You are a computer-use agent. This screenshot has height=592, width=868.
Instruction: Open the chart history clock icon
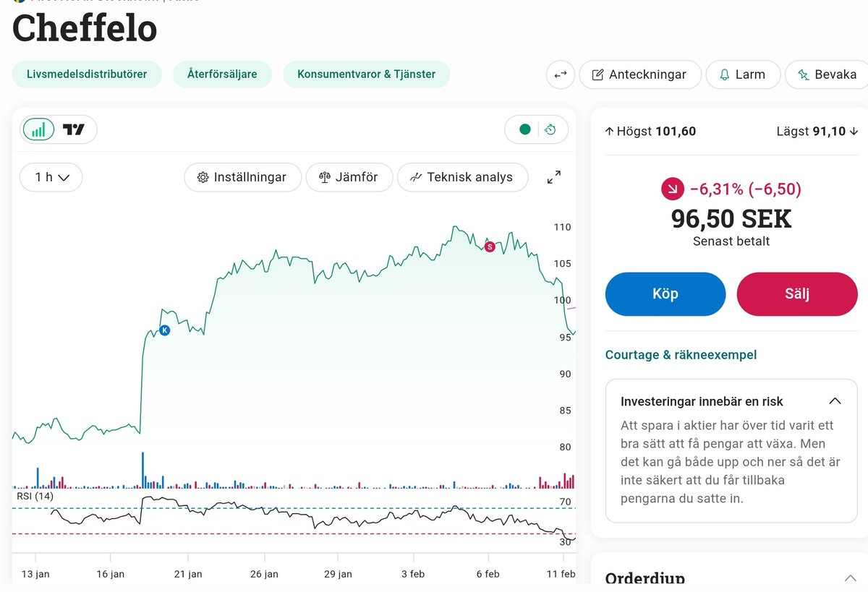point(550,129)
